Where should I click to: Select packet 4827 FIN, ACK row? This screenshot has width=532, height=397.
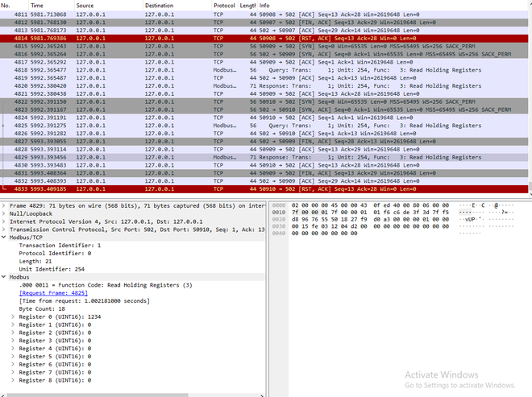pos(264,142)
